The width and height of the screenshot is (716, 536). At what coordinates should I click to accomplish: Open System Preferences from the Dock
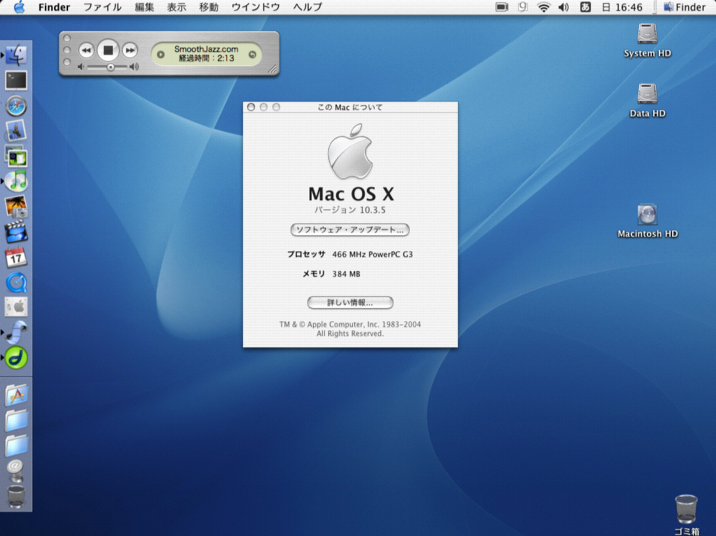[16, 307]
